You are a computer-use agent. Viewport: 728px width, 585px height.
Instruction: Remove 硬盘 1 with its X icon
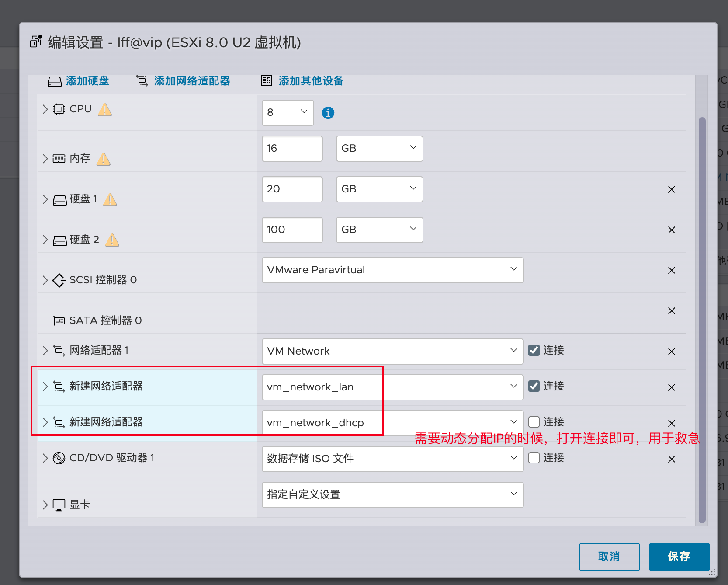tap(671, 189)
